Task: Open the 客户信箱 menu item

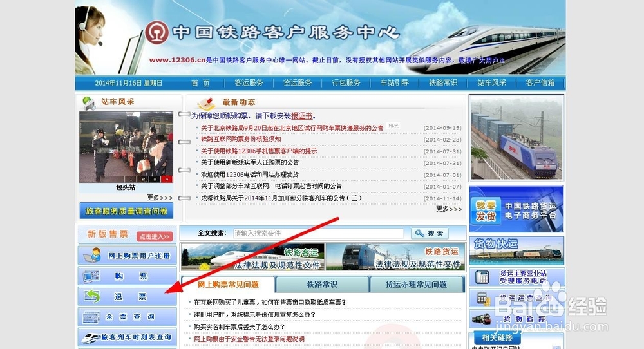Action: pos(540,83)
